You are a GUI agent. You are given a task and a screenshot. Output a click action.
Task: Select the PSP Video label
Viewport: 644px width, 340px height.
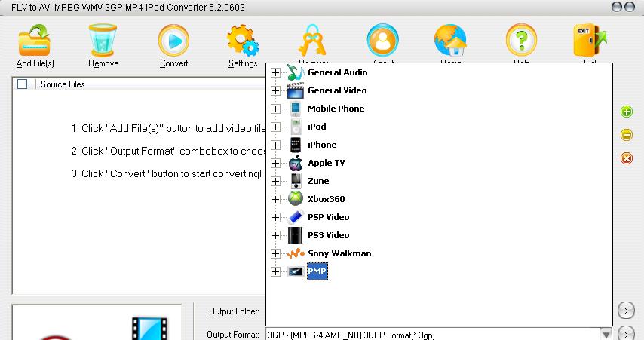[329, 217]
